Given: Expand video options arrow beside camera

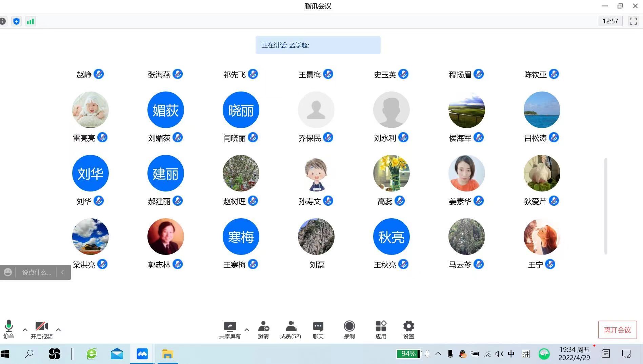Looking at the screenshot, I should click(x=58, y=329).
